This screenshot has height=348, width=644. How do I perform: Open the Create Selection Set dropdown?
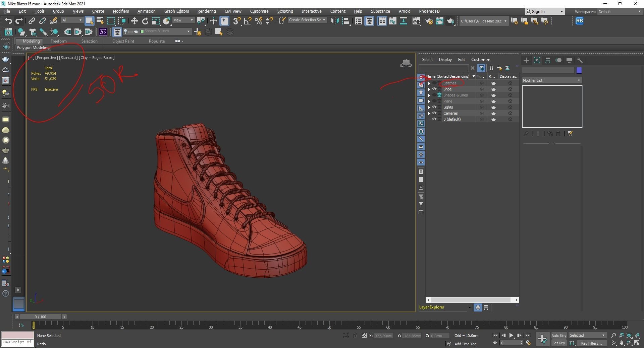click(x=307, y=20)
